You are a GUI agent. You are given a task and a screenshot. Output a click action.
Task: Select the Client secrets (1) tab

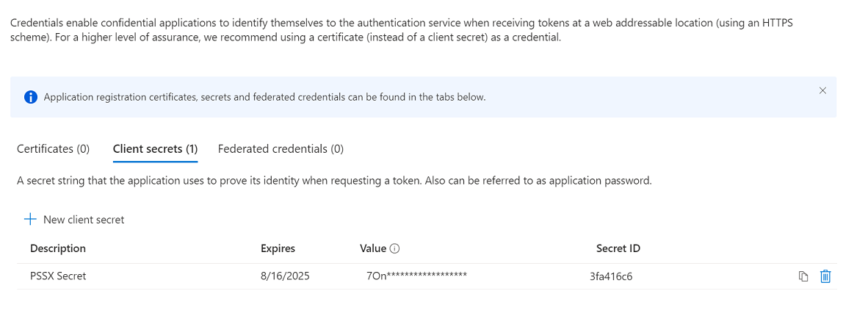155,148
